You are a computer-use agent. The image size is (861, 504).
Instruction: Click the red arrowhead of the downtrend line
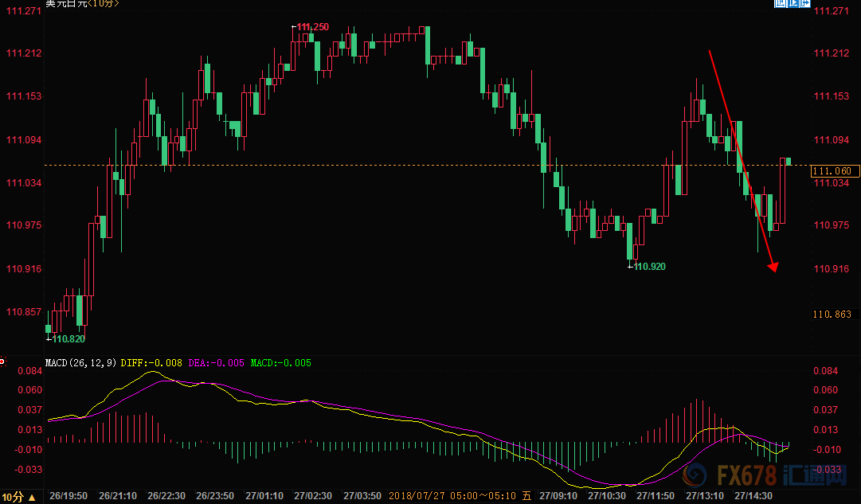(x=772, y=267)
